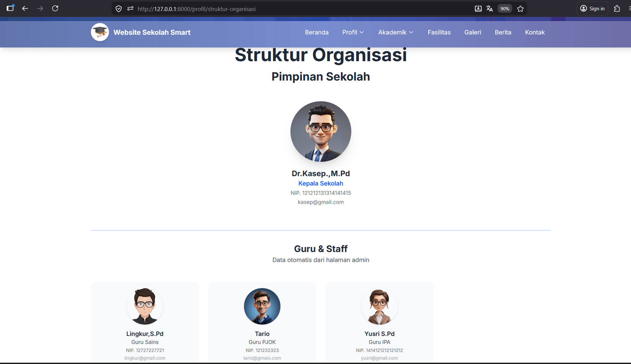The width and height of the screenshot is (631, 364).
Task: Click Tario's avatar photo
Action: click(x=262, y=306)
